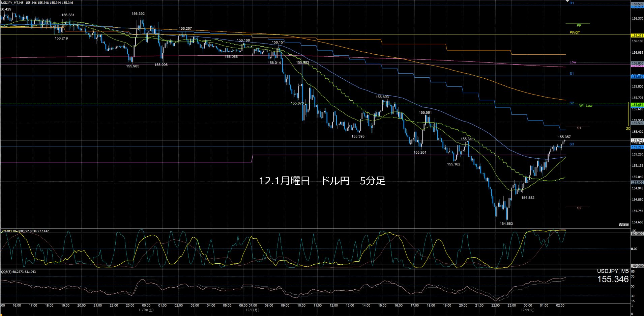The height and width of the screenshot is (316, 644).
Task: Select the yellow PIVOT line label
Action: click(575, 33)
